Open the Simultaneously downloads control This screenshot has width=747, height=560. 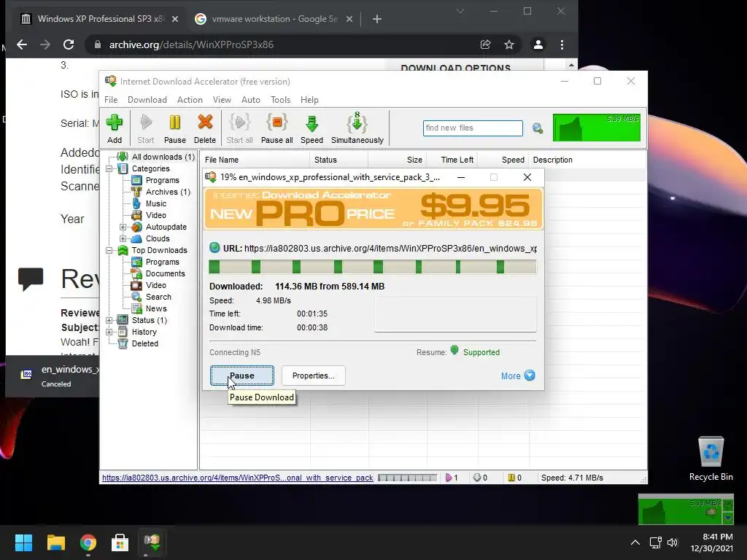pyautogui.click(x=357, y=128)
